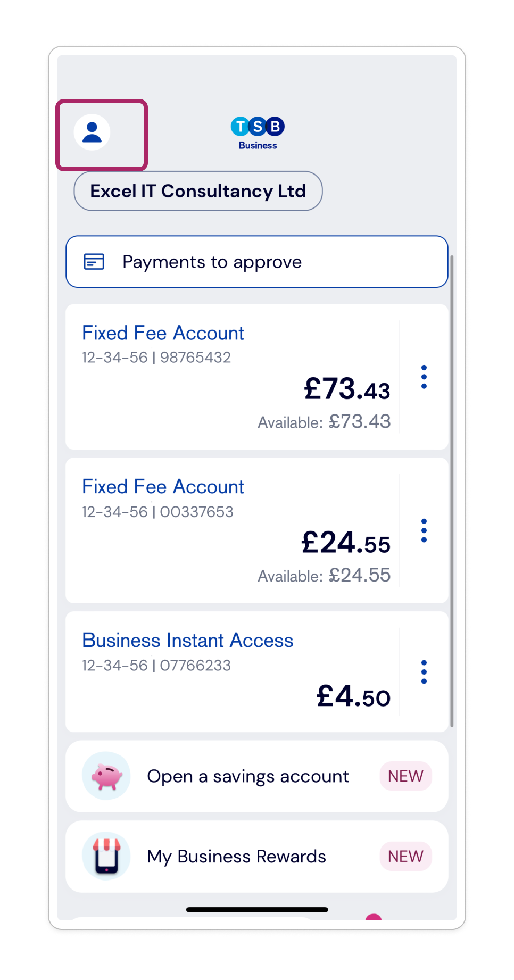This screenshot has height=980, width=514.
Task: Click the card icon beside Payments to approve
Action: pyautogui.click(x=94, y=262)
